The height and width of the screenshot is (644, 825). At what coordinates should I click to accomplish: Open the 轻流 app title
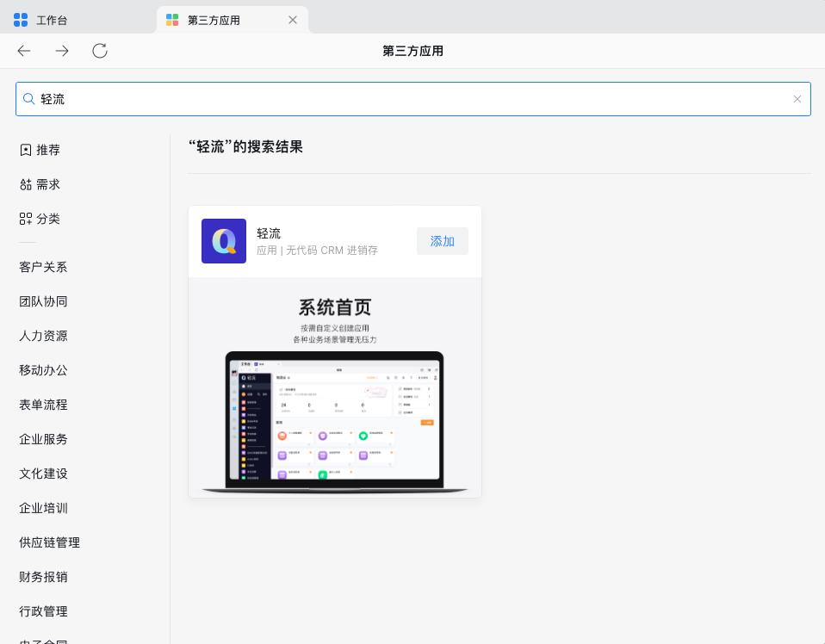[x=269, y=233]
